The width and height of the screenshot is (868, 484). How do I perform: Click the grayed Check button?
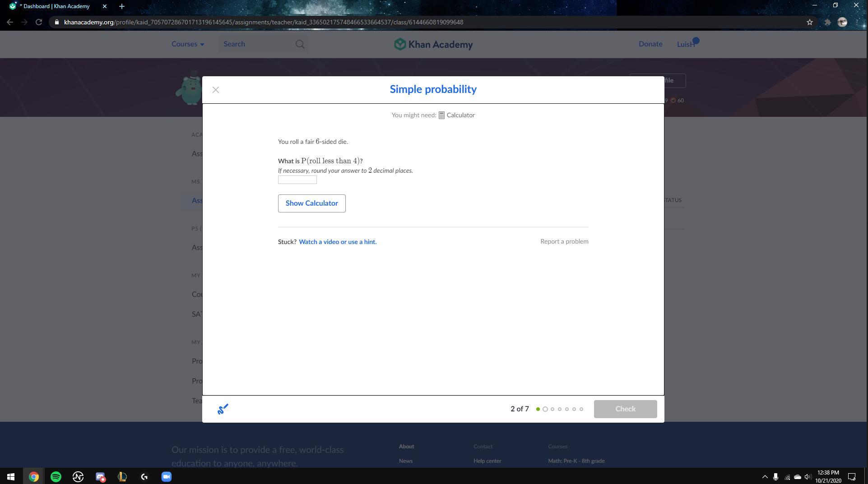point(625,409)
